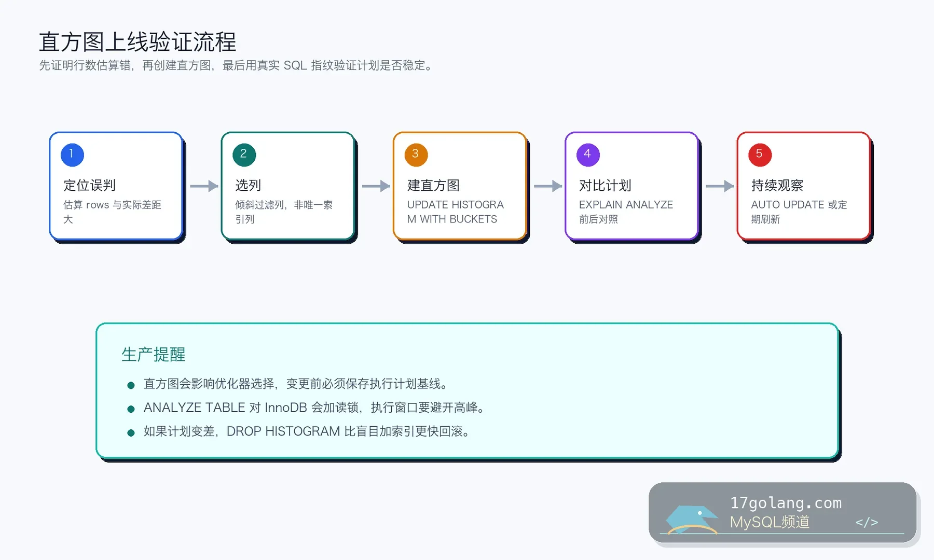Click the 持续观察 card heading
934x560 pixels.
point(777,185)
